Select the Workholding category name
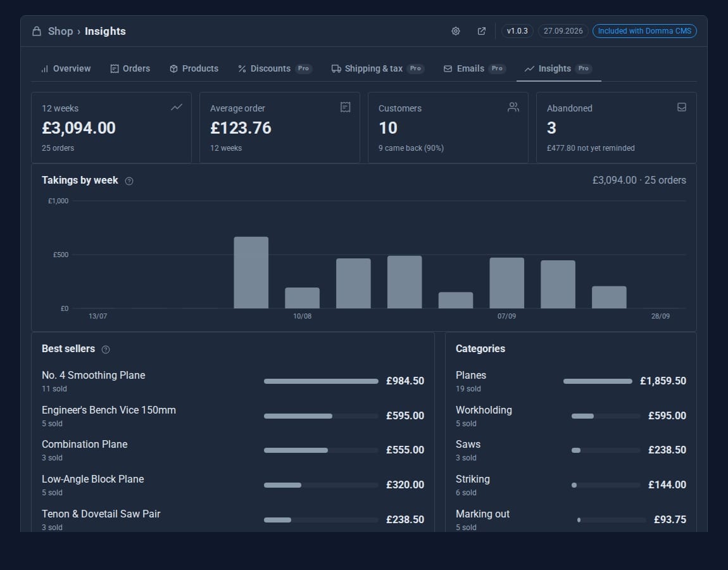Screen dimensions: 728x570 pos(484,410)
